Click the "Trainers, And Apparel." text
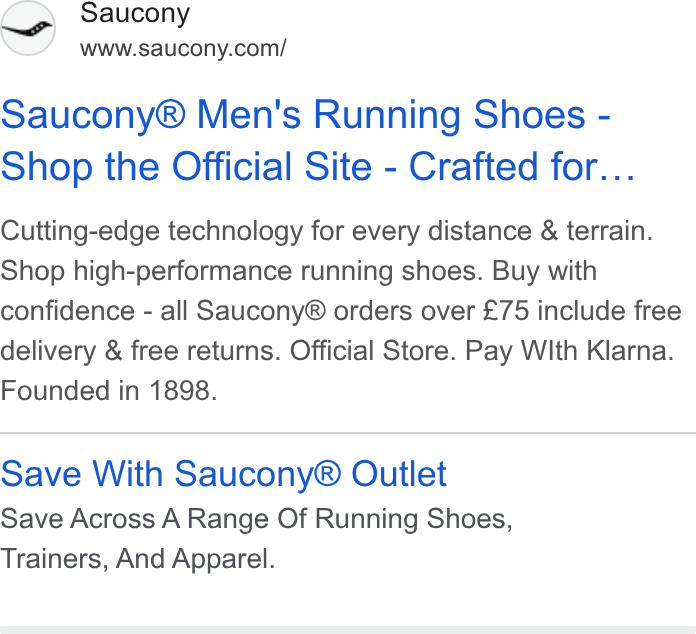Screen dimensions: 696x634 138,559
